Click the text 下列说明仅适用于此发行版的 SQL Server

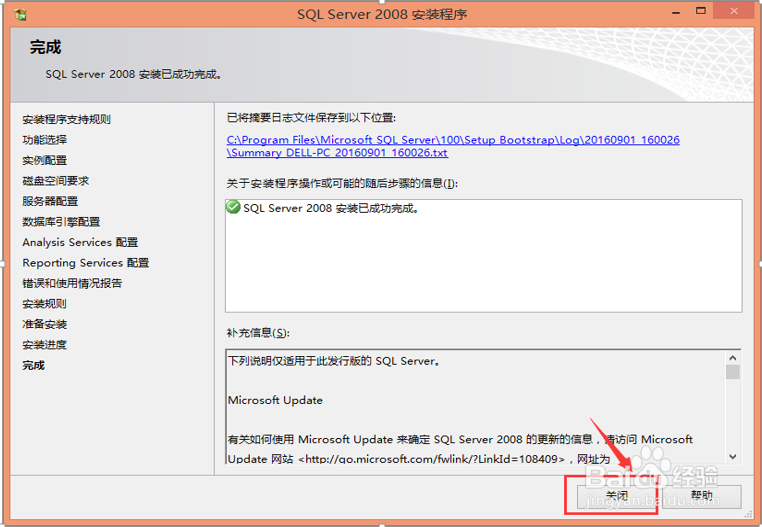334,361
